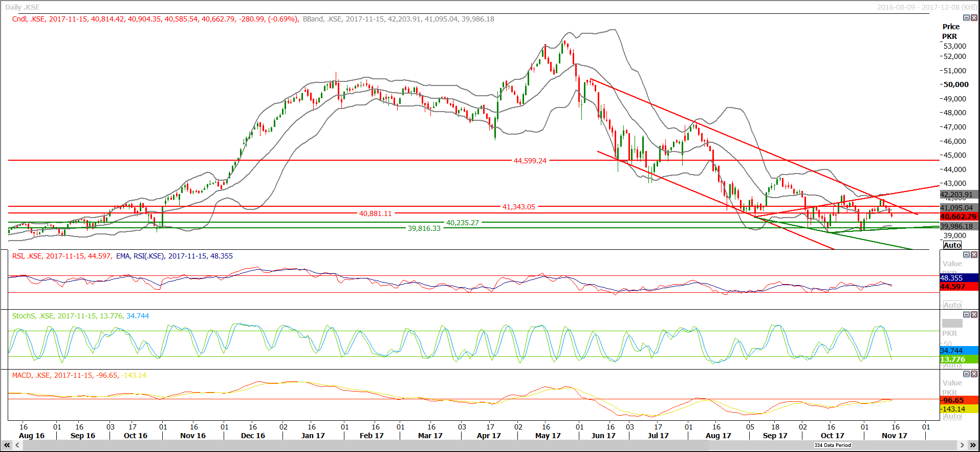Minimize the MACD indicator panel
980x452 pixels.
click(966, 374)
